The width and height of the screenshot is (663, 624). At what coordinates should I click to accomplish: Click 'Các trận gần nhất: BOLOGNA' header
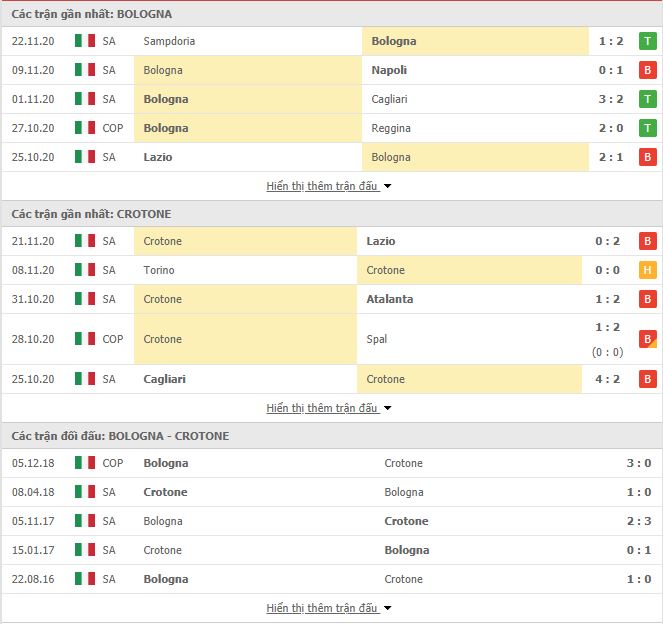[91, 14]
